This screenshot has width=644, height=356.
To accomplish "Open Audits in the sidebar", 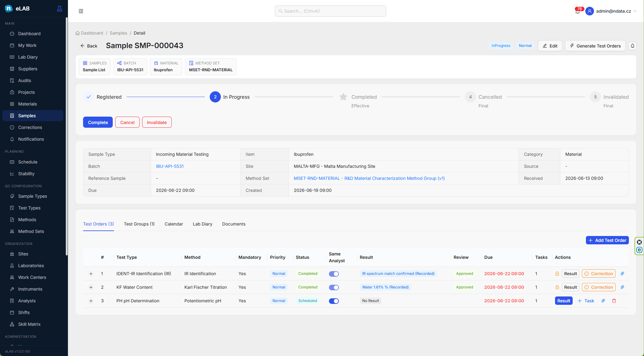I will tap(33, 81).
